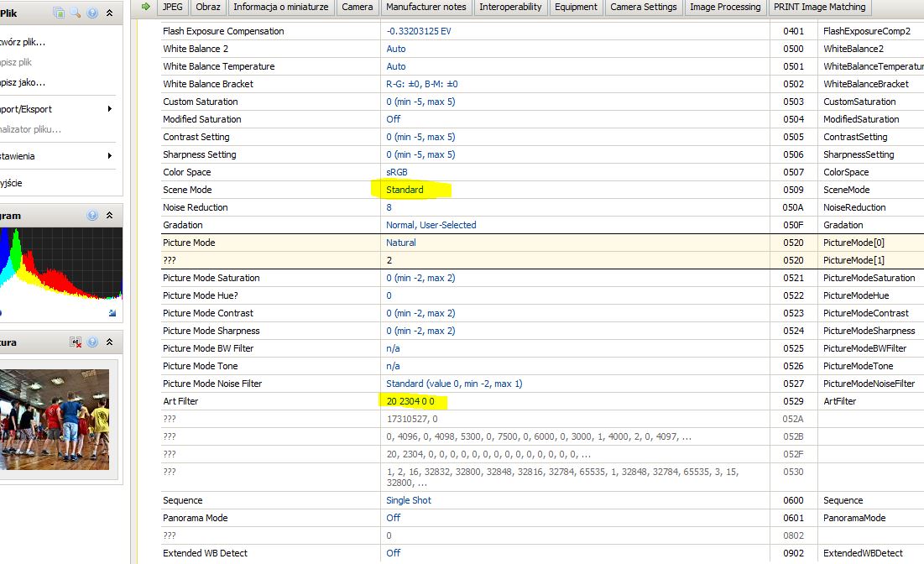Open the Image Processing tab
The image size is (924, 564).
click(724, 7)
